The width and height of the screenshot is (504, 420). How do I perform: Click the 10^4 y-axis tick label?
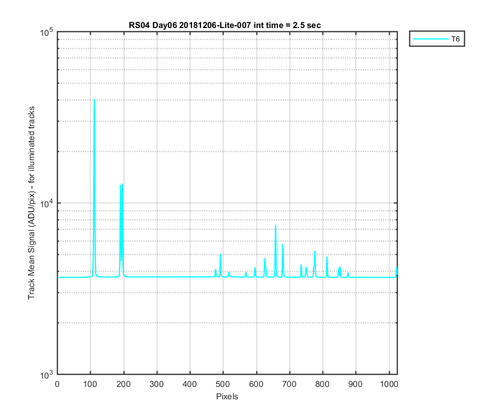point(46,203)
